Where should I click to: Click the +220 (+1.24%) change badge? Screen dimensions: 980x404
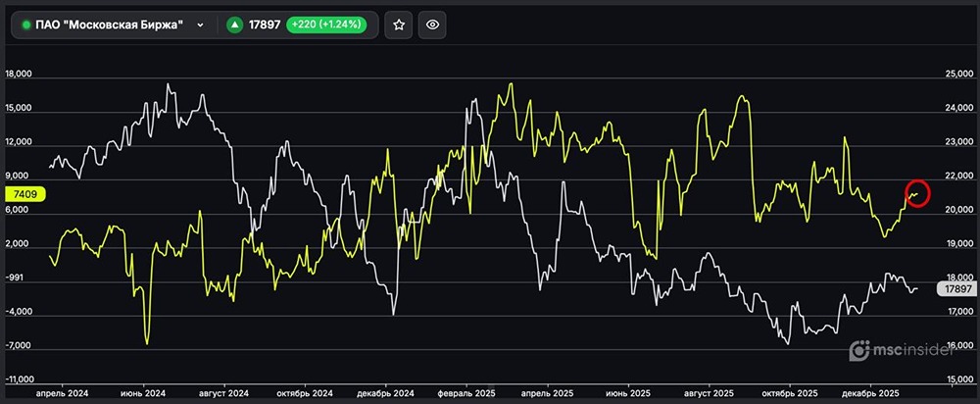tap(326, 25)
